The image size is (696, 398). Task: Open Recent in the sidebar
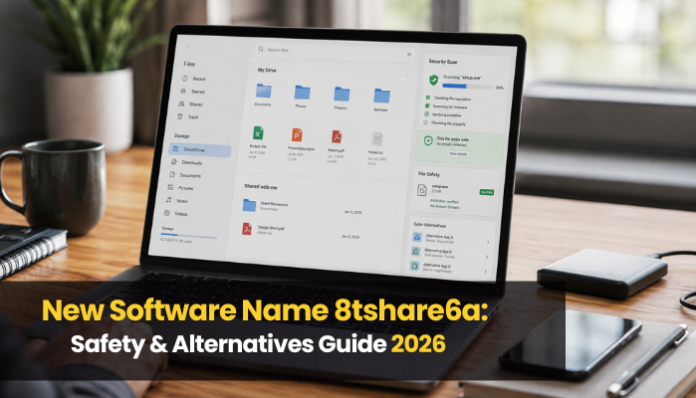pos(194,79)
